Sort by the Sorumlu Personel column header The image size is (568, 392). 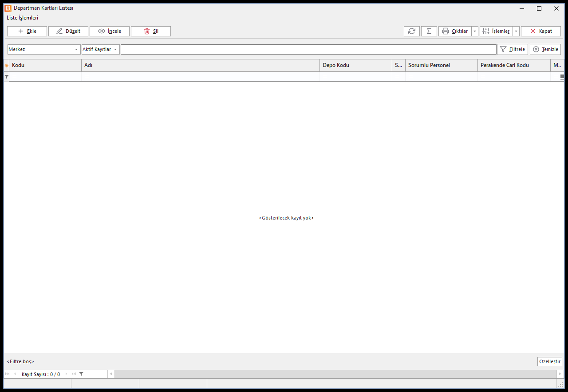click(x=442, y=66)
